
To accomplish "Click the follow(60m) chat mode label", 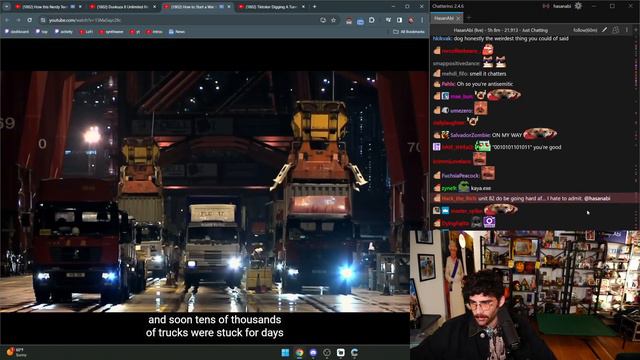I will tap(585, 30).
